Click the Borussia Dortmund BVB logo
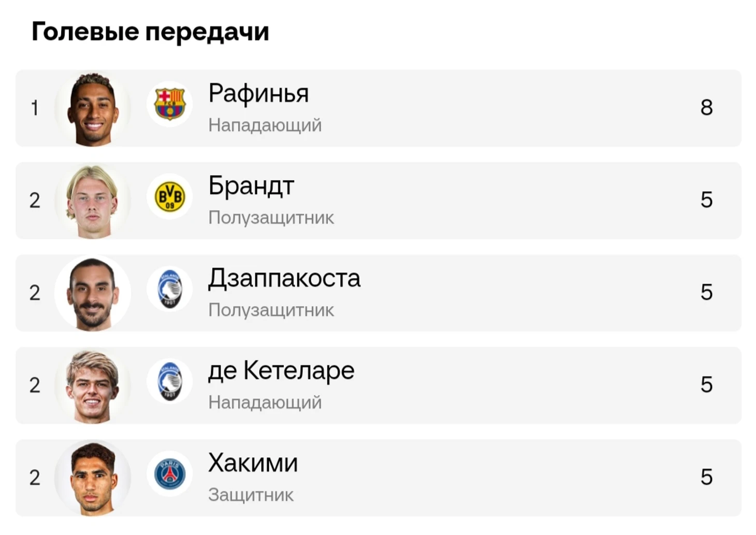The width and height of the screenshot is (756, 535). (169, 197)
